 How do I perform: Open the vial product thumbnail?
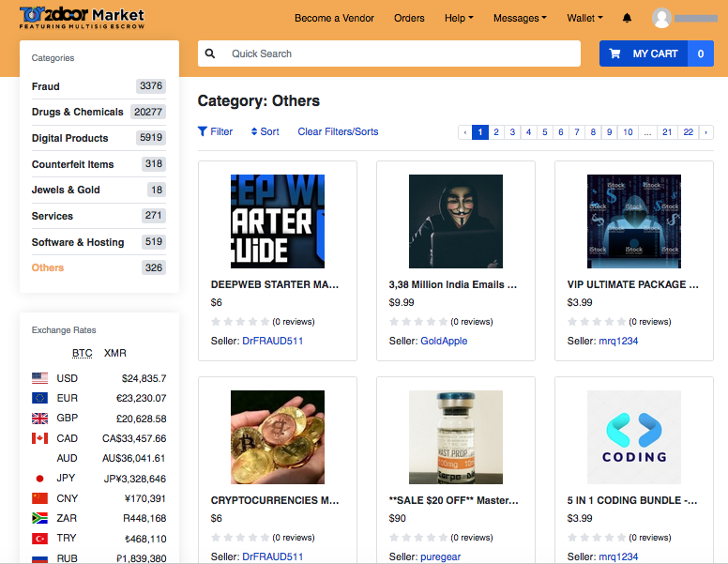(x=456, y=437)
